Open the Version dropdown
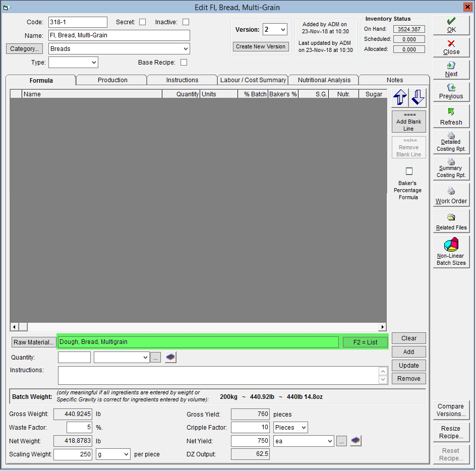476x471 pixels. (282, 30)
